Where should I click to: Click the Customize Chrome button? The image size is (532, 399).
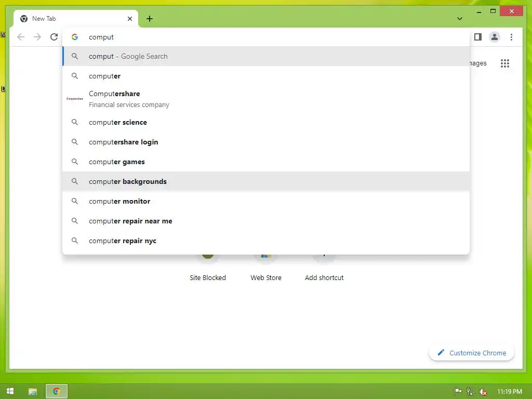tap(472, 353)
